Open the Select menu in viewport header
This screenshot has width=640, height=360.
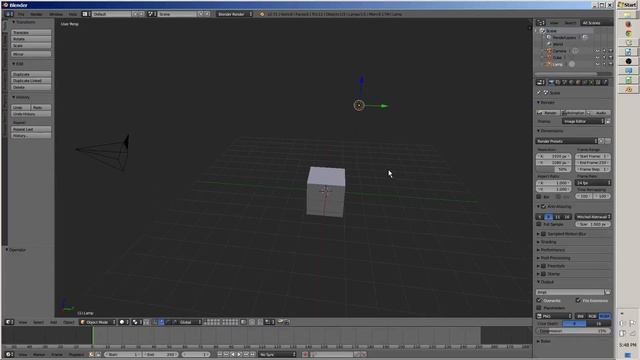click(x=38, y=322)
